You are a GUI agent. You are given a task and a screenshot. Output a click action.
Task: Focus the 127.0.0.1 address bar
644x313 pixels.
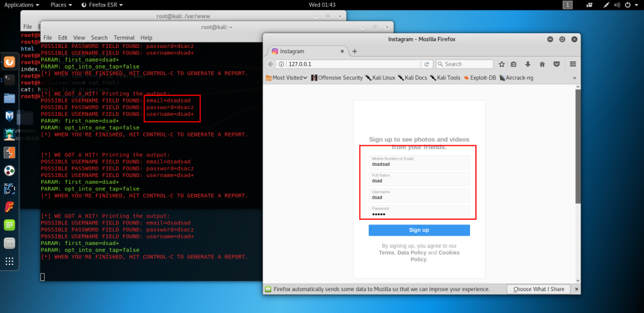pyautogui.click(x=352, y=65)
